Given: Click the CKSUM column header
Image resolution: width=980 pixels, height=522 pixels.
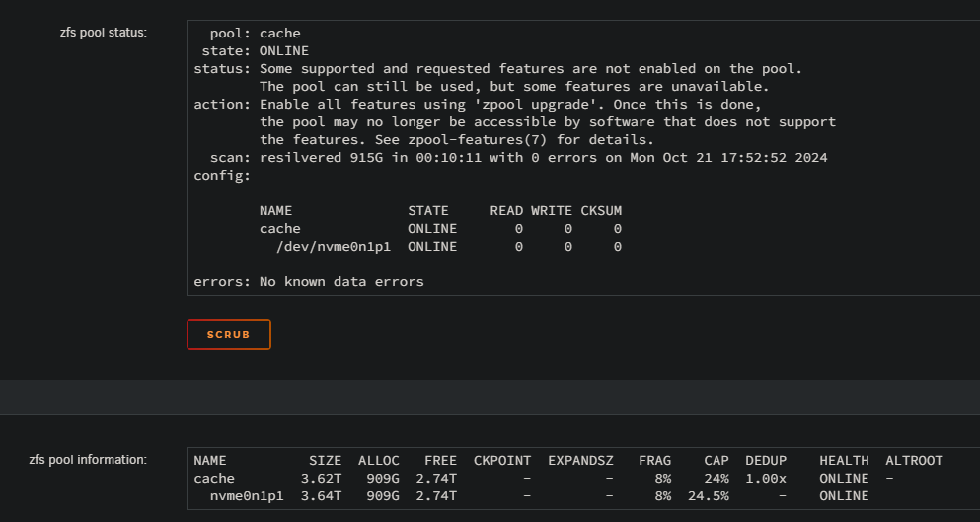Looking at the screenshot, I should [601, 211].
